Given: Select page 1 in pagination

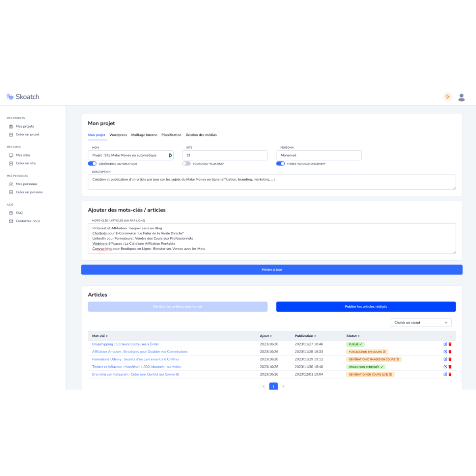Looking at the screenshot, I should click(273, 386).
